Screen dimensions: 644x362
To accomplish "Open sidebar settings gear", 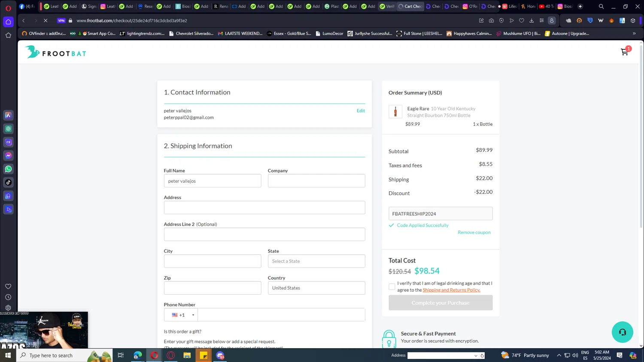I will tap(8, 308).
